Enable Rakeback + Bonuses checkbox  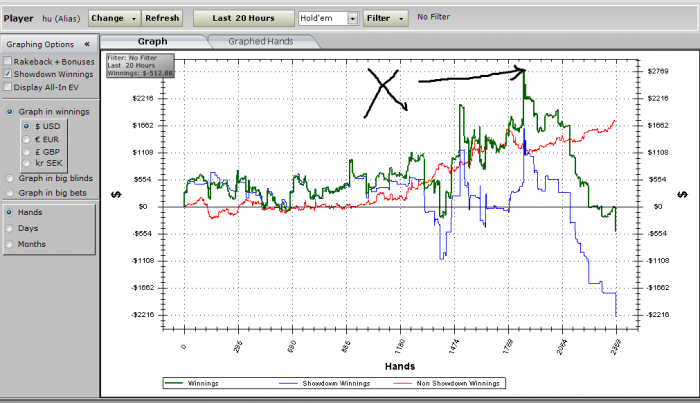click(x=8, y=61)
